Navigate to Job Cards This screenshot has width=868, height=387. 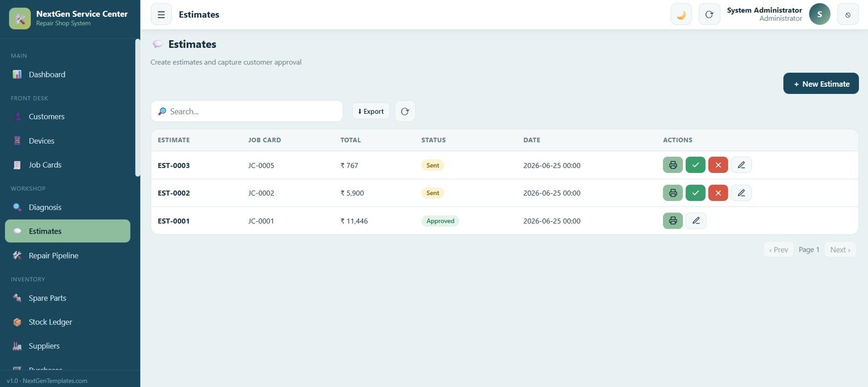[67, 165]
